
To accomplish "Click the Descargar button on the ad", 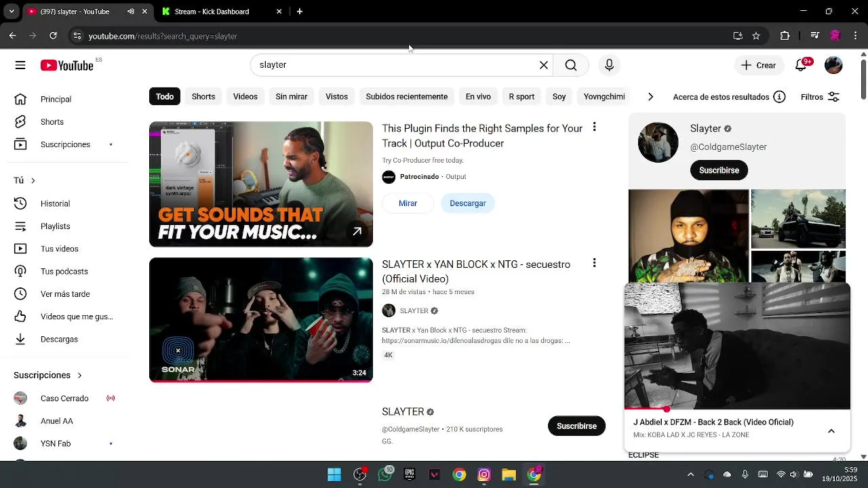I will pyautogui.click(x=468, y=203).
